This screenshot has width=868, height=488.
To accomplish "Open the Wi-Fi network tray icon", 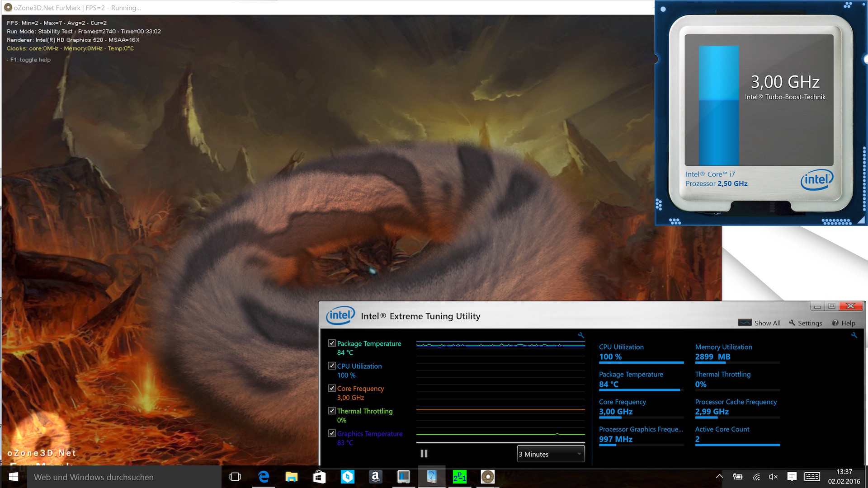I will coord(756,477).
